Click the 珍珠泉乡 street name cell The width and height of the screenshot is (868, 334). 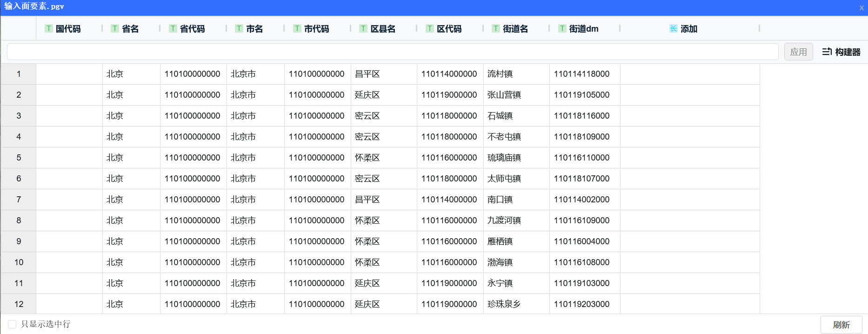[504, 304]
